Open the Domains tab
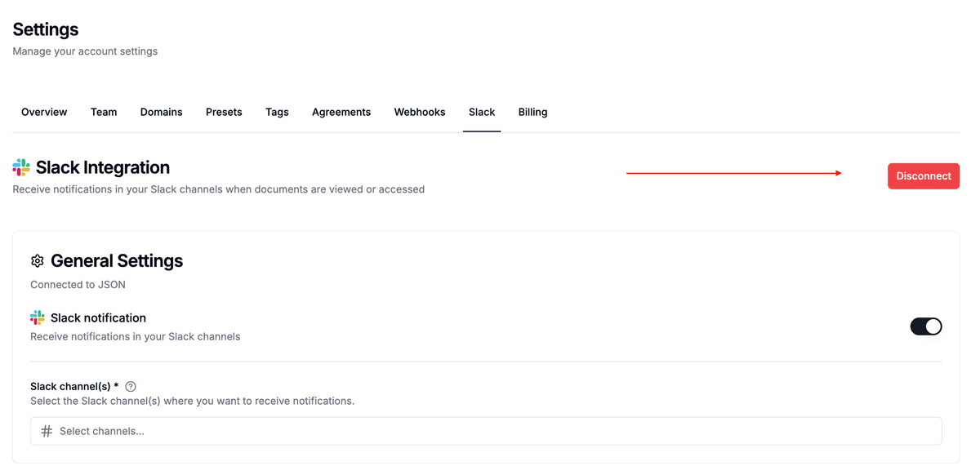Image resolution: width=980 pixels, height=475 pixels. coord(161,112)
